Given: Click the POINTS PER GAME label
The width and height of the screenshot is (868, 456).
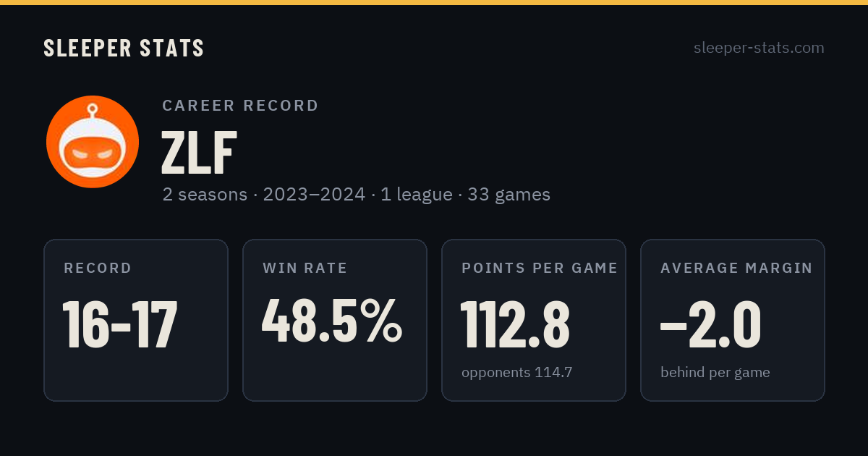Looking at the screenshot, I should click(540, 269).
